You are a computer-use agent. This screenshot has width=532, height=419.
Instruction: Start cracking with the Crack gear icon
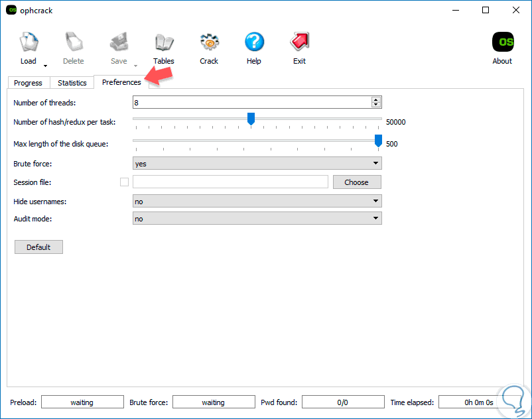209,42
